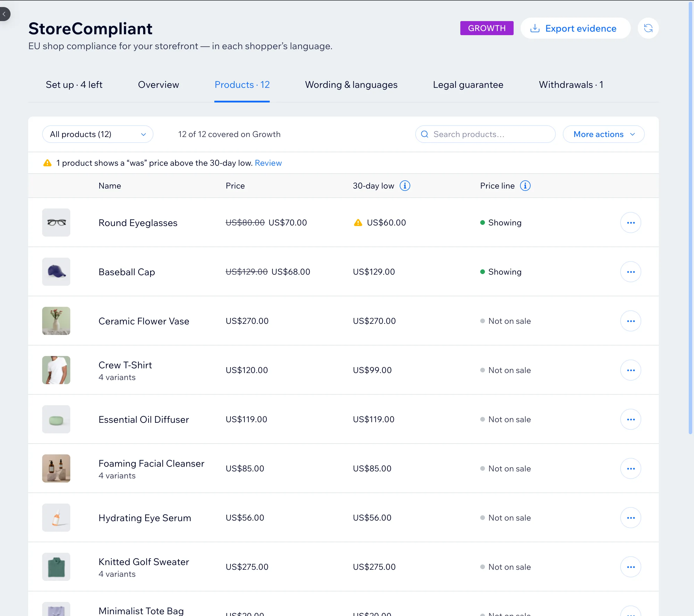The width and height of the screenshot is (694, 616).
Task: Click the US$68.00 price of Baseball Cap
Action: point(291,272)
